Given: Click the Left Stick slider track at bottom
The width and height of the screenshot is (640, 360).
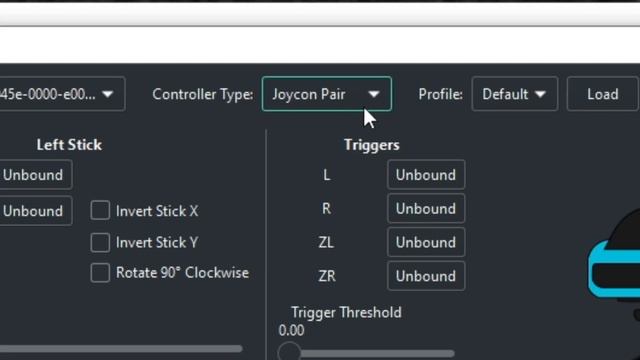Looking at the screenshot, I should (x=121, y=349).
